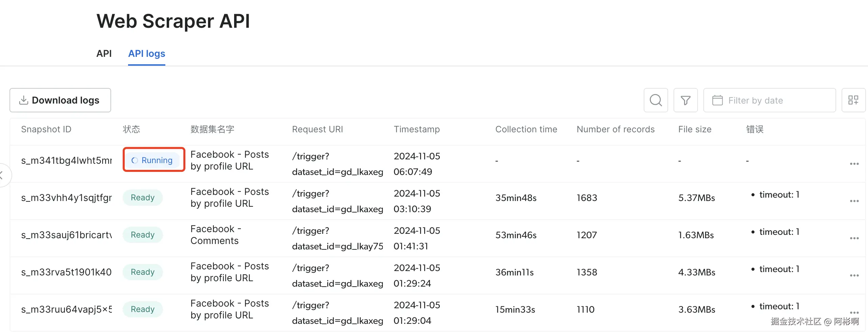Click the Number of records column header

point(615,129)
